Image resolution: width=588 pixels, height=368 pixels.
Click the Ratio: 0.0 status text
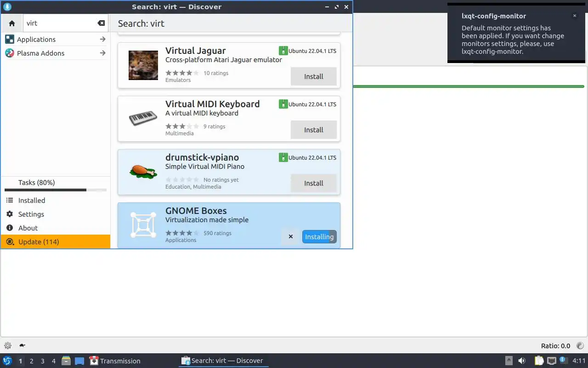(555, 346)
